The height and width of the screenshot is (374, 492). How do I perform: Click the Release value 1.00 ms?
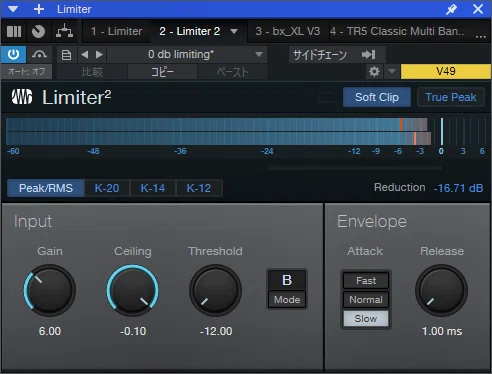(x=442, y=331)
